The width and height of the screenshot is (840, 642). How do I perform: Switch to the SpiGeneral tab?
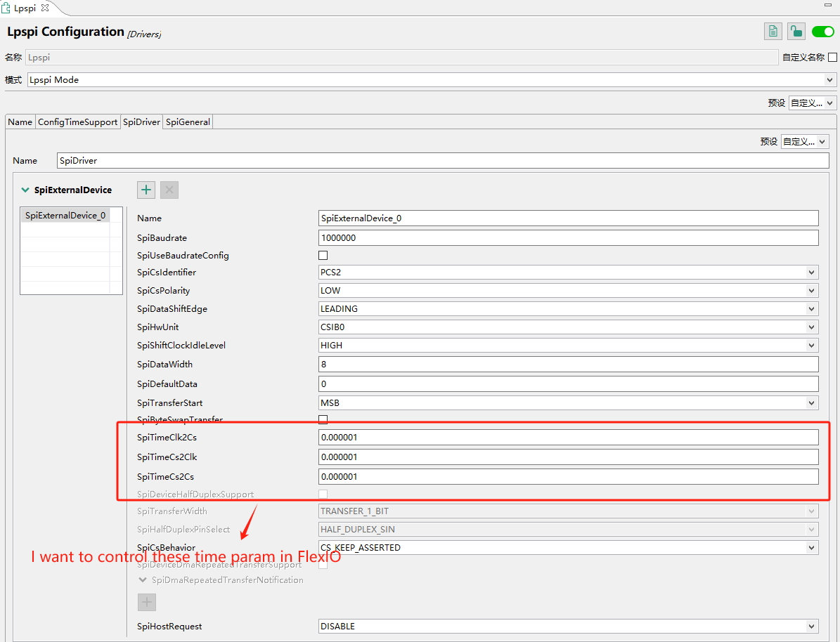coord(188,122)
